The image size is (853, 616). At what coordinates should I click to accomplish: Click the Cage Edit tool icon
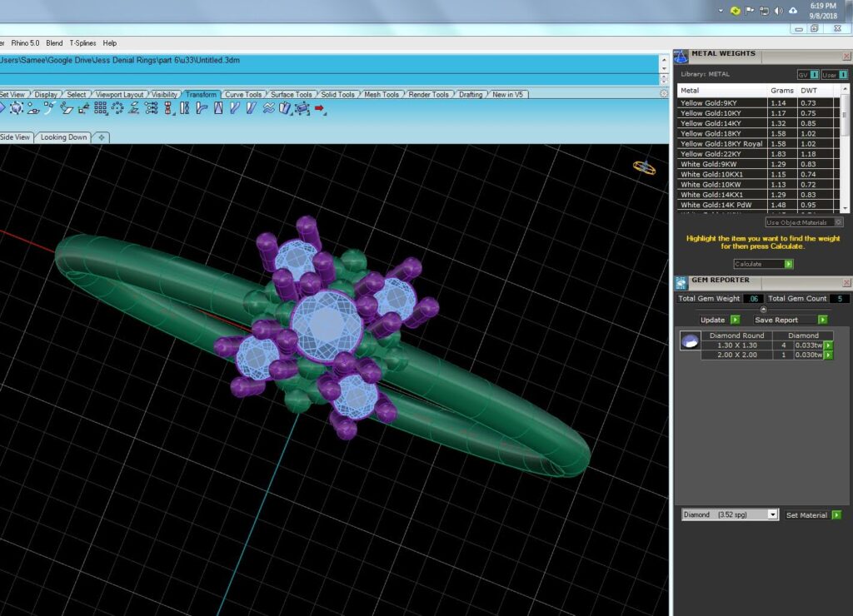pos(302,108)
